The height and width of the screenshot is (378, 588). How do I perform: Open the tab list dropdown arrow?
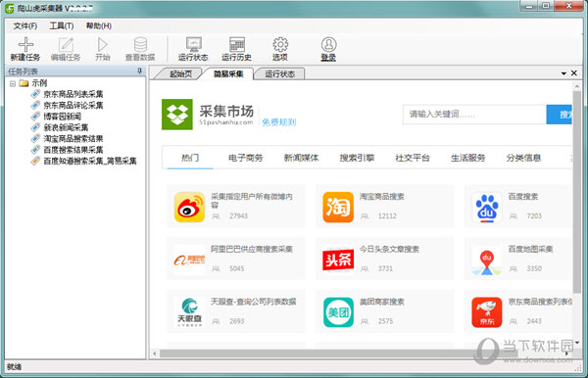[x=563, y=73]
